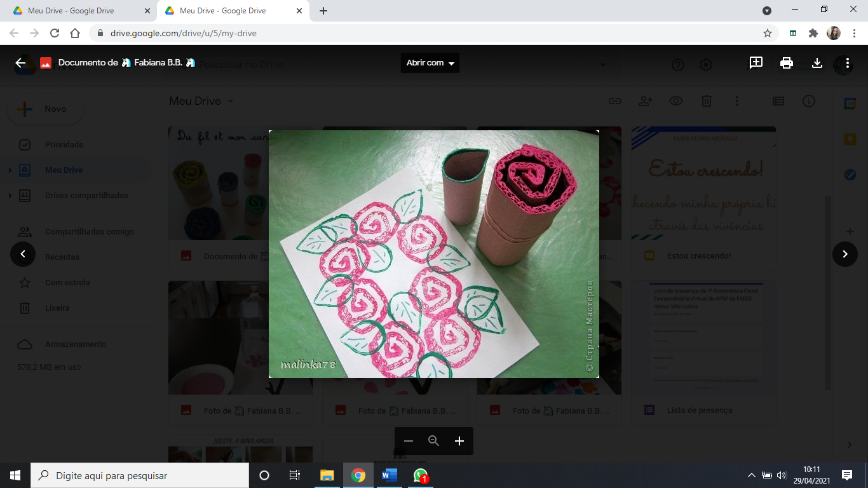
Task: Show hidden system tray icons
Action: [x=752, y=475]
